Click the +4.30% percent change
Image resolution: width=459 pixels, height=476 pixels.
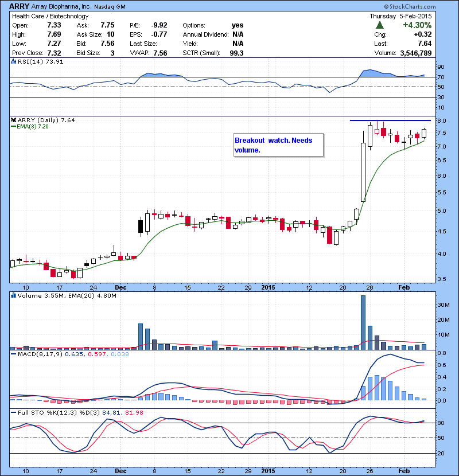[417, 25]
